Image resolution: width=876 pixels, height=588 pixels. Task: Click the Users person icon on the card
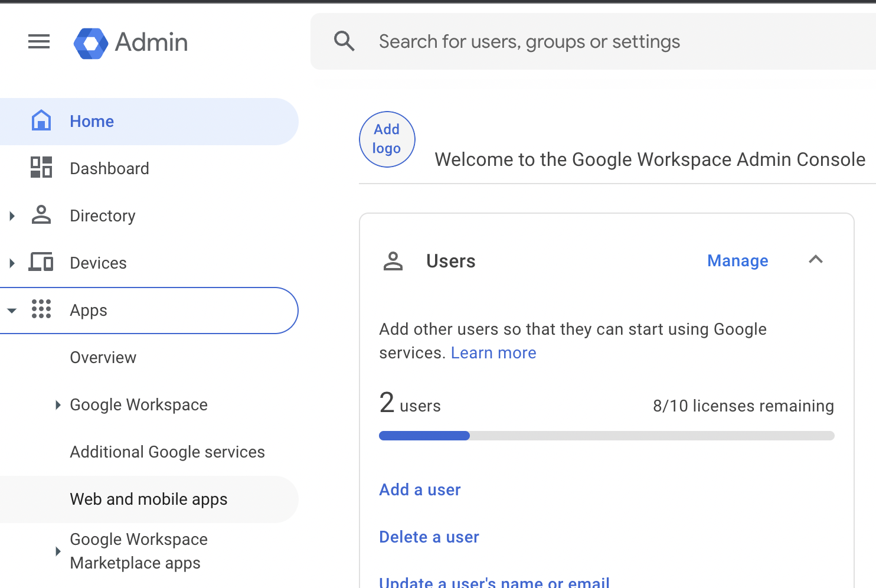tap(393, 260)
